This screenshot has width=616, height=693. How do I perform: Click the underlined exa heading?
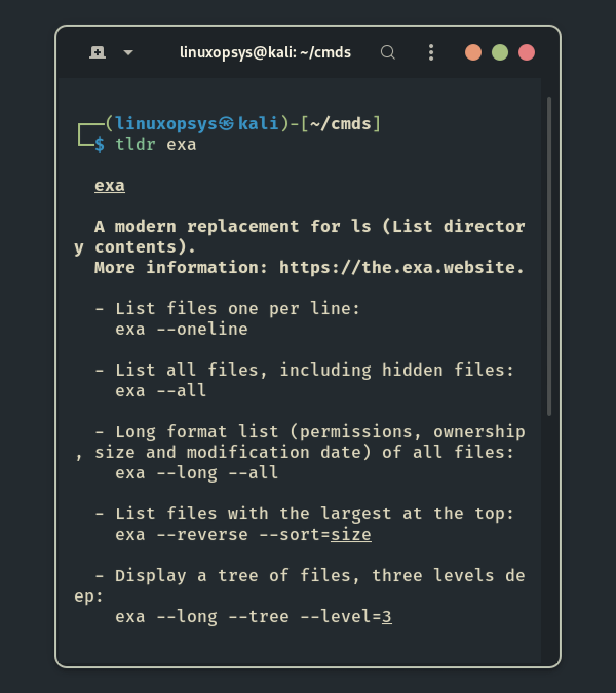[x=109, y=185]
